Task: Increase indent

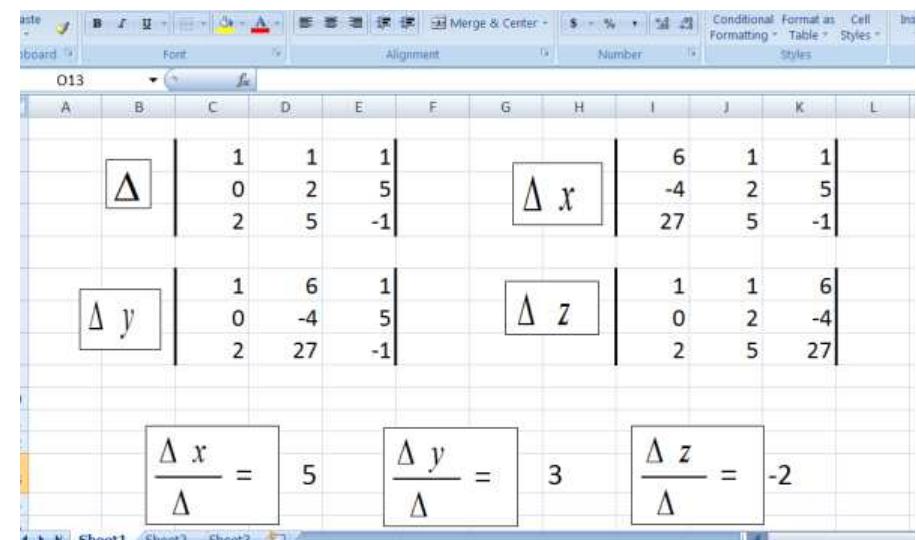Action: tap(408, 23)
